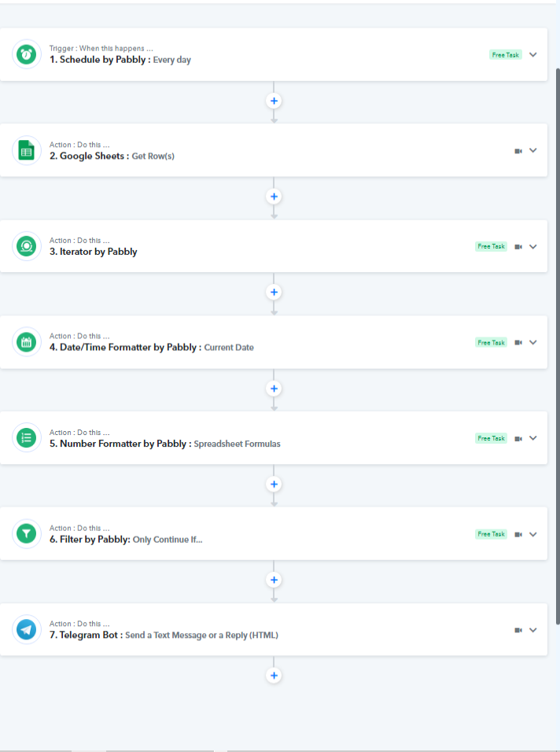The image size is (560, 752).
Task: Open video tutorial icon on Telegram Bot step
Action: coord(518,630)
